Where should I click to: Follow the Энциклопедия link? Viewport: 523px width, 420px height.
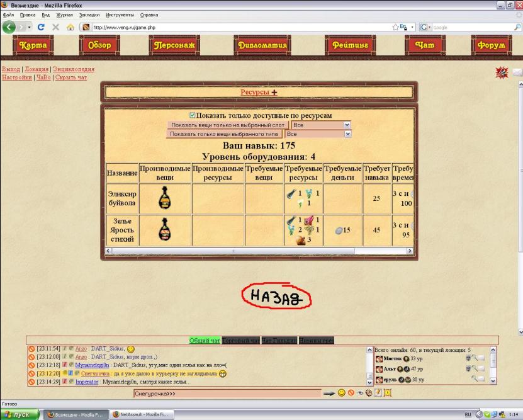(74, 69)
